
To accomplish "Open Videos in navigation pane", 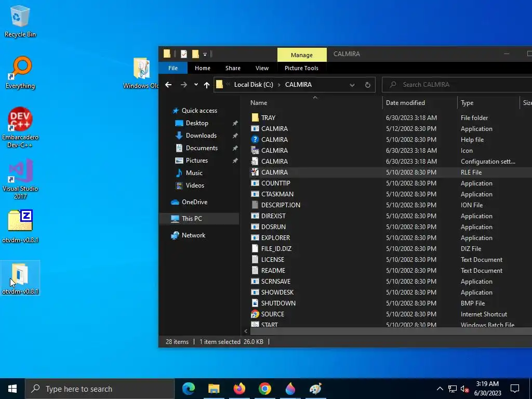I will pos(195,185).
